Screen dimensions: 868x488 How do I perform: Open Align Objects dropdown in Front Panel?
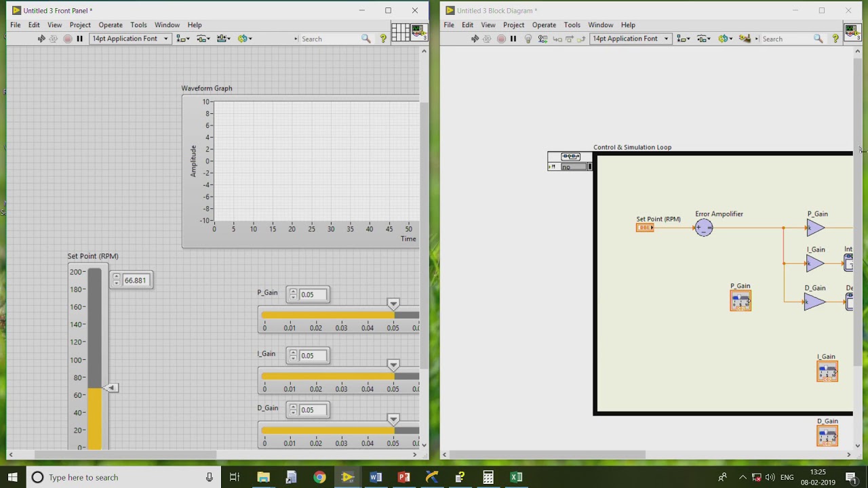tap(183, 39)
